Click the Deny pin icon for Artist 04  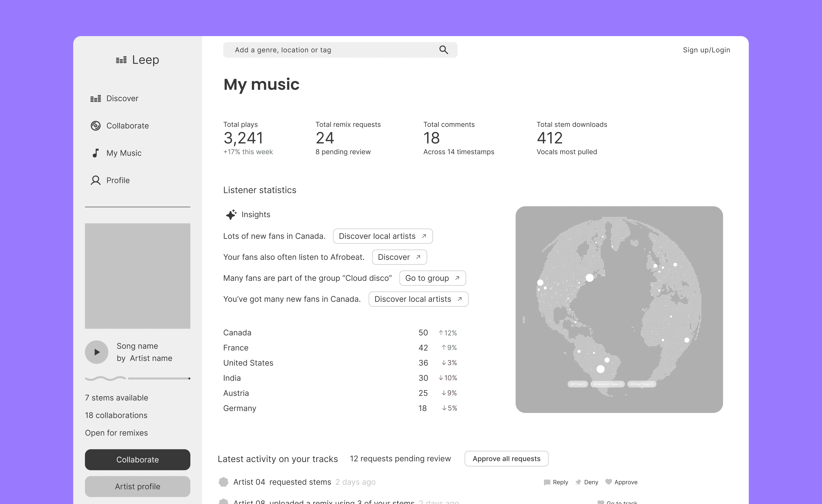coord(578,482)
